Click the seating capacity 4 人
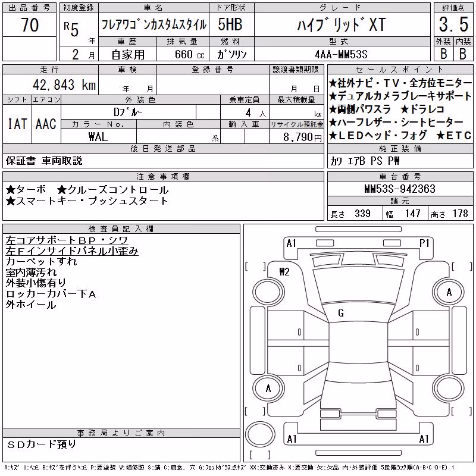This screenshot has height=476, width=476. [x=256, y=113]
